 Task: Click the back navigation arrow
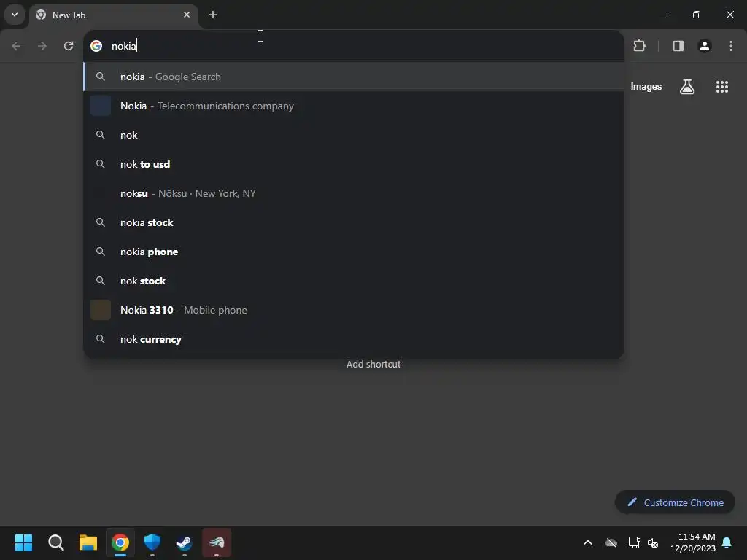tap(16, 46)
